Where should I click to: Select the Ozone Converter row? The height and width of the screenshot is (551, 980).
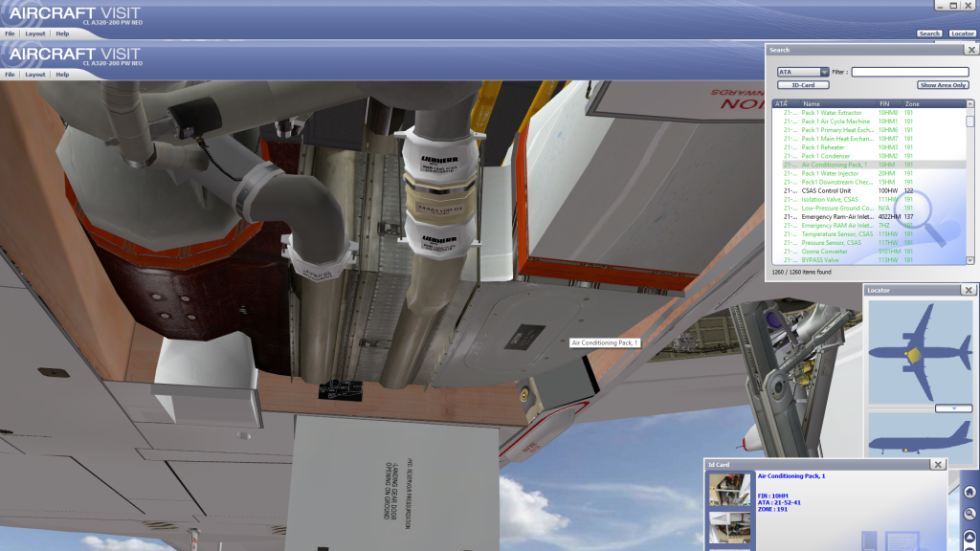coord(869,252)
